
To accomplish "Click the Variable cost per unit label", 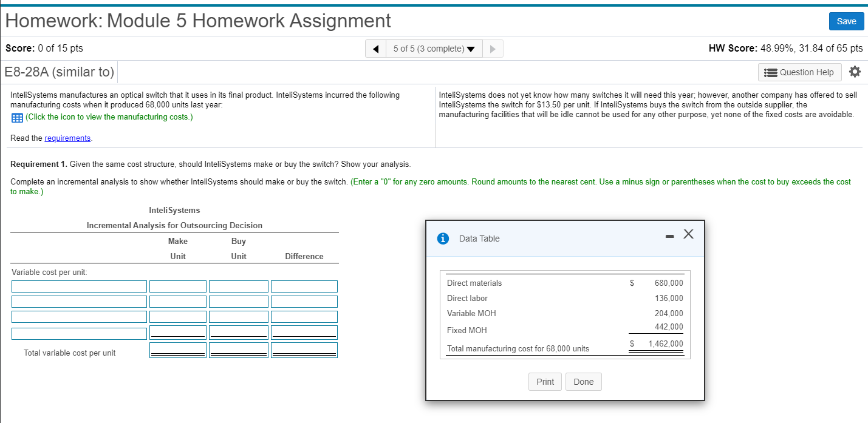I will [x=49, y=272].
